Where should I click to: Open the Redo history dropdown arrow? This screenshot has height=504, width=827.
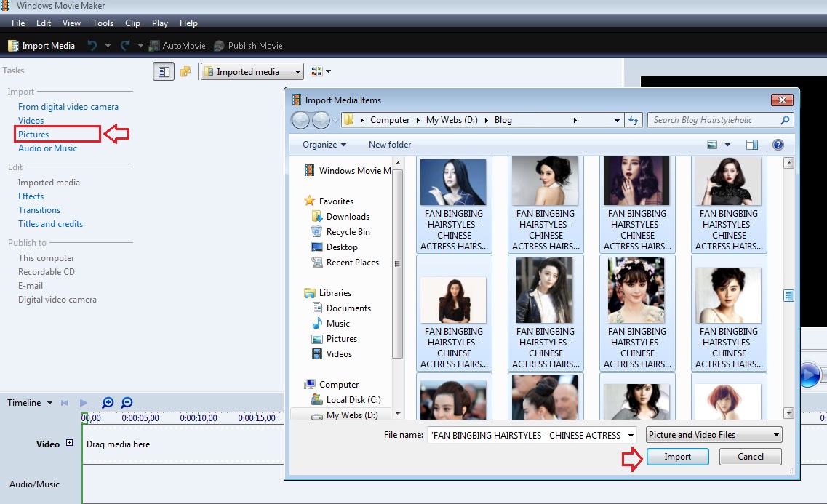[140, 46]
